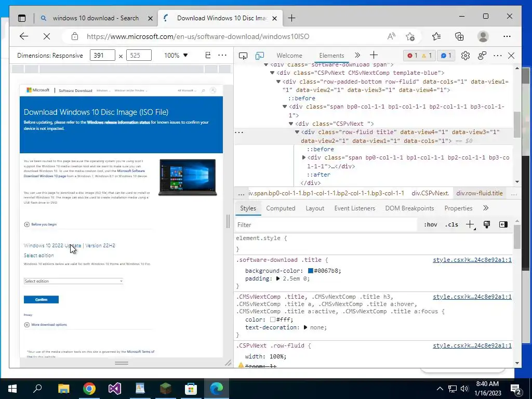Show more style pane tabs
Viewport: 532px width, 399px height.
pyautogui.click(x=486, y=208)
